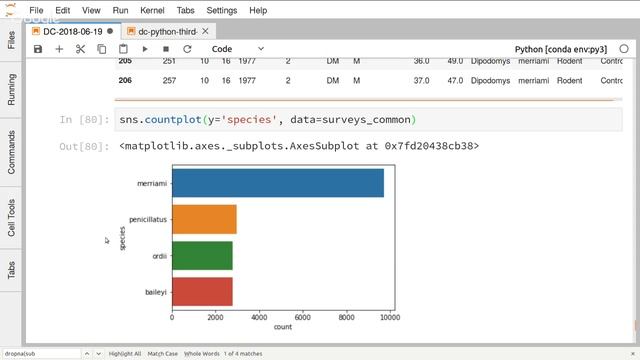Screen dimensions: 640x360
Task: Click the sns.countplot code cell
Action: pyautogui.click(x=368, y=120)
